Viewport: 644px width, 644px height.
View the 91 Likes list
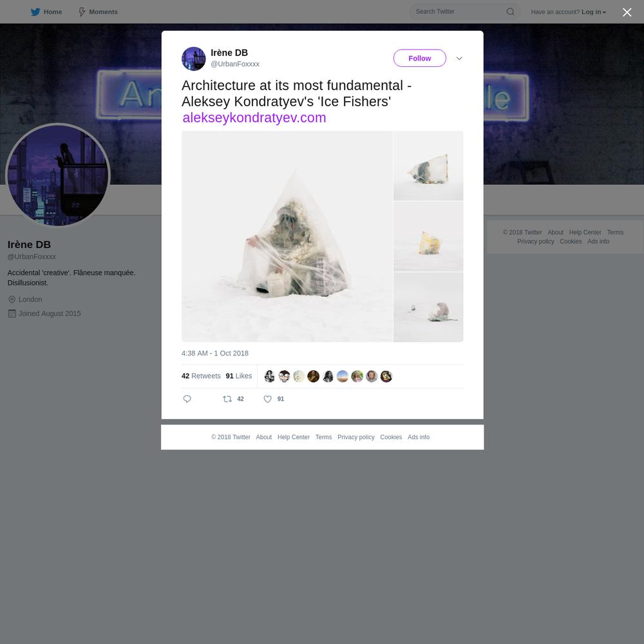pos(239,376)
